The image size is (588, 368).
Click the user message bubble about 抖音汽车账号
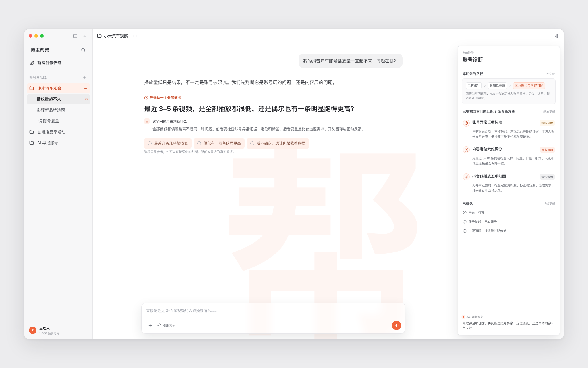click(350, 61)
